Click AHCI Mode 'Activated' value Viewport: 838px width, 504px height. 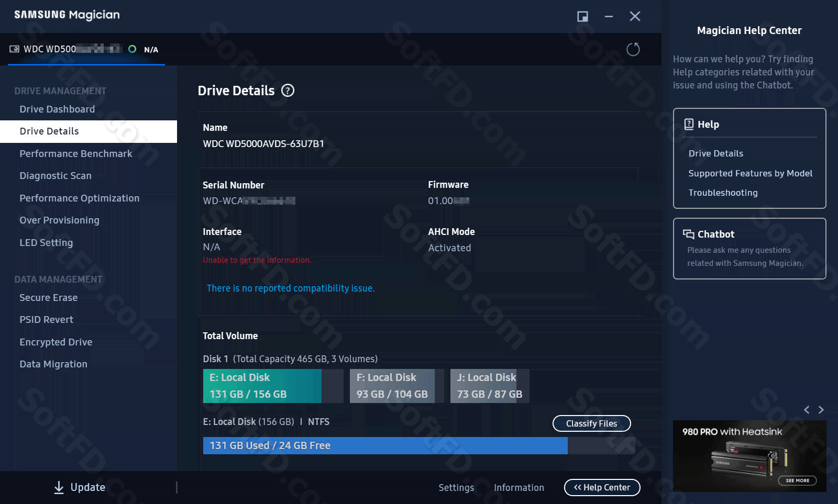449,248
